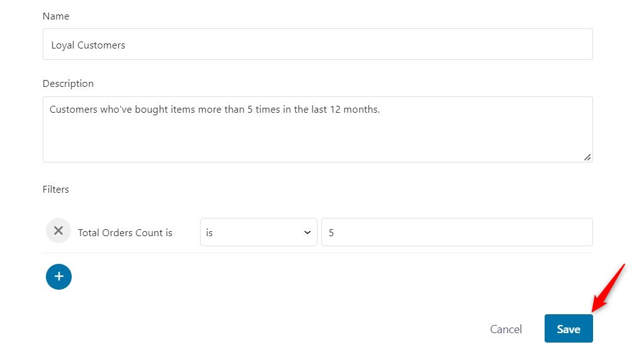Click the red arrow annotation near Save
The image size is (644, 364).
tap(608, 288)
